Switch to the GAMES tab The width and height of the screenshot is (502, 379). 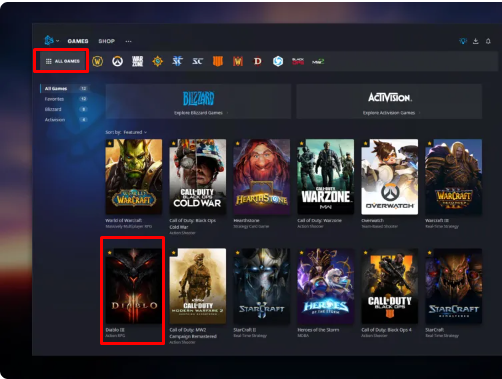(x=78, y=41)
